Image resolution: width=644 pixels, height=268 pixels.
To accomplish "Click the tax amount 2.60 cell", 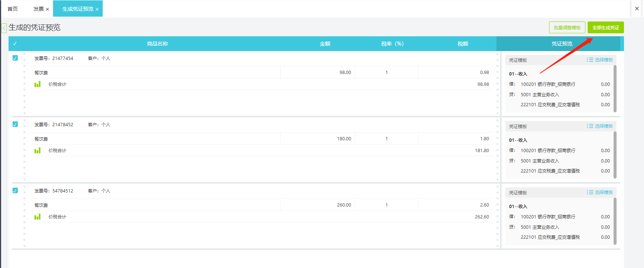I will point(455,205).
